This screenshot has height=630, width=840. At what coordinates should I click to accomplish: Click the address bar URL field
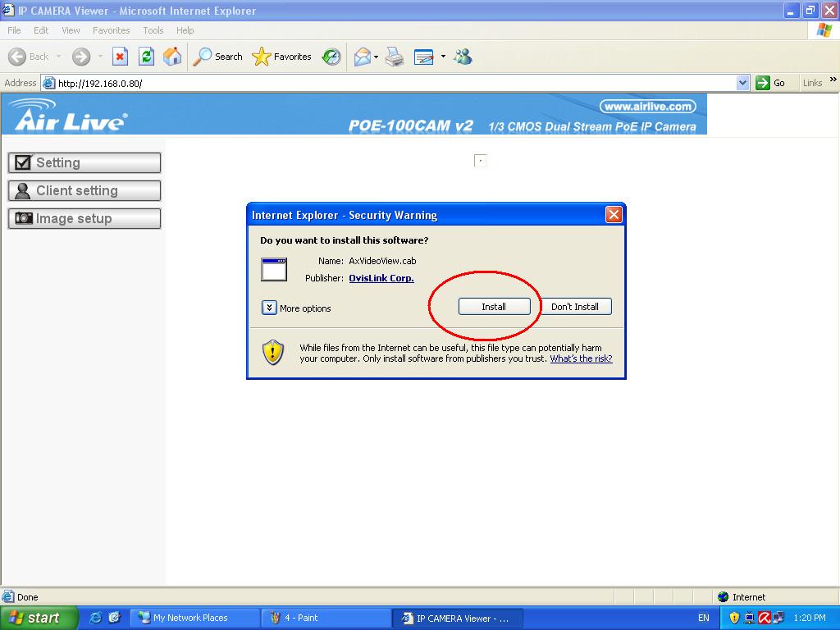coord(394,83)
